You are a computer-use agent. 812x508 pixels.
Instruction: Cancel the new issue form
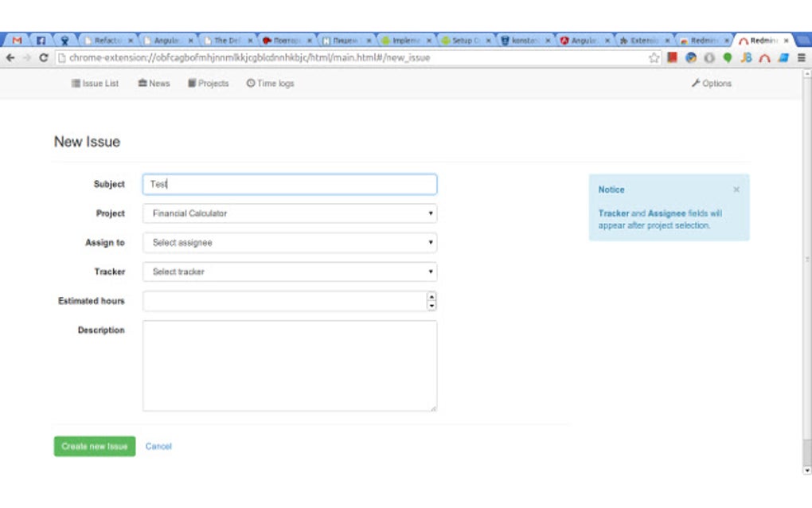coord(158,446)
